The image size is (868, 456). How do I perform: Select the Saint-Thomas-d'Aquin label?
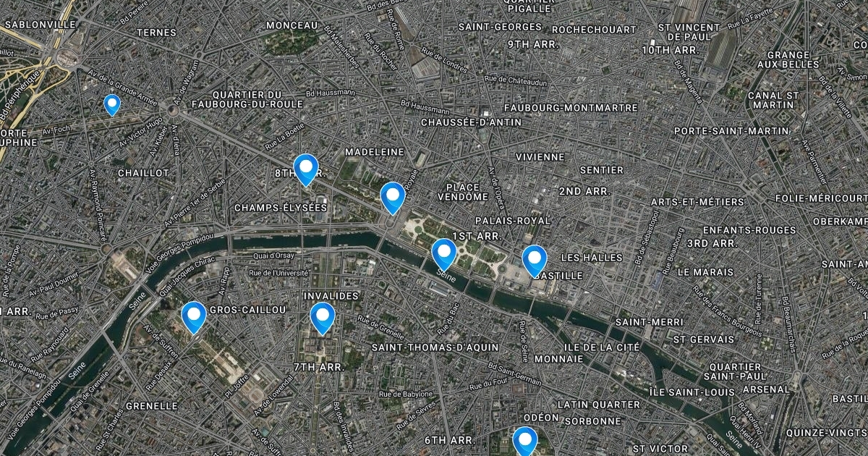click(x=435, y=347)
